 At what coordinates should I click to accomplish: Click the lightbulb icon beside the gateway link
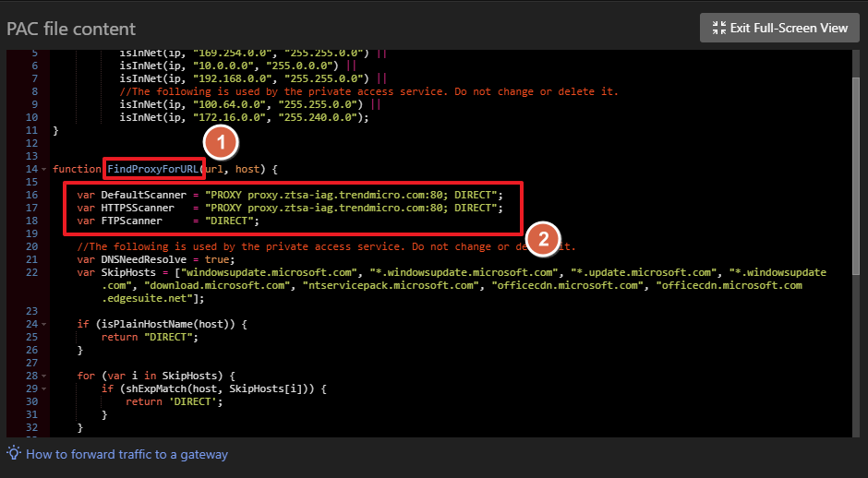point(14,453)
